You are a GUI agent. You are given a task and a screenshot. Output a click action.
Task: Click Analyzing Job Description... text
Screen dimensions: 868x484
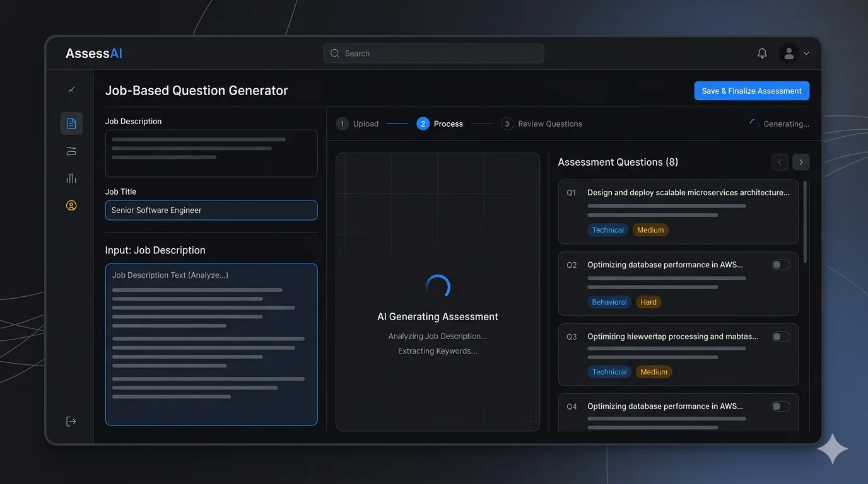pos(438,337)
